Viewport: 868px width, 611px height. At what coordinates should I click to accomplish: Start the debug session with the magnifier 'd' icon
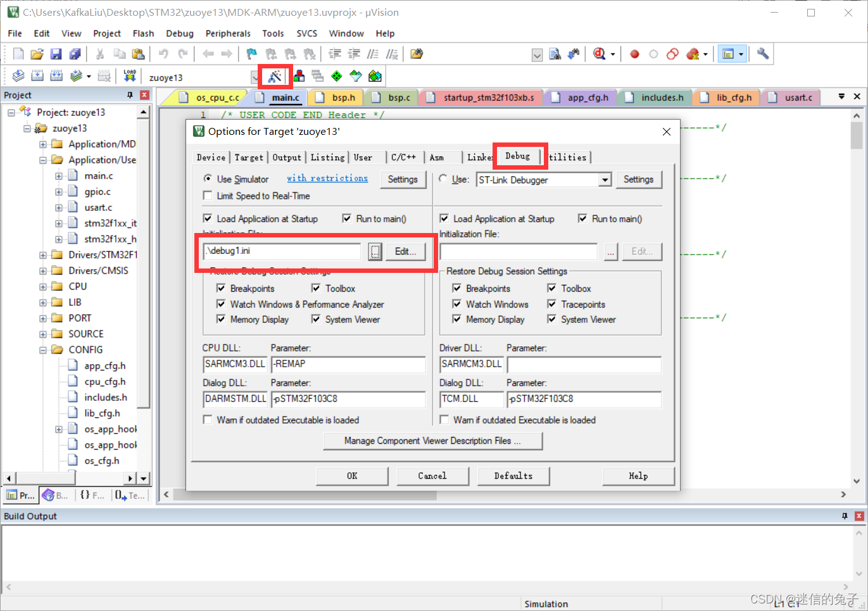coord(600,54)
